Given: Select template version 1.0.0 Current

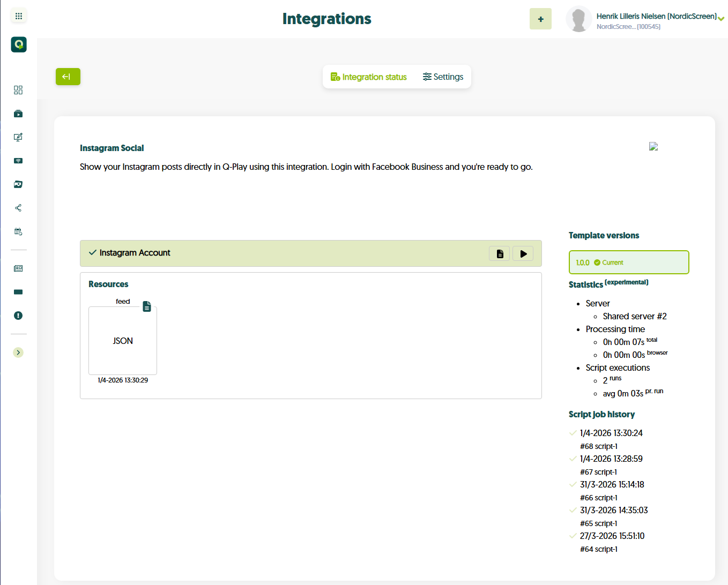Looking at the screenshot, I should pos(628,262).
